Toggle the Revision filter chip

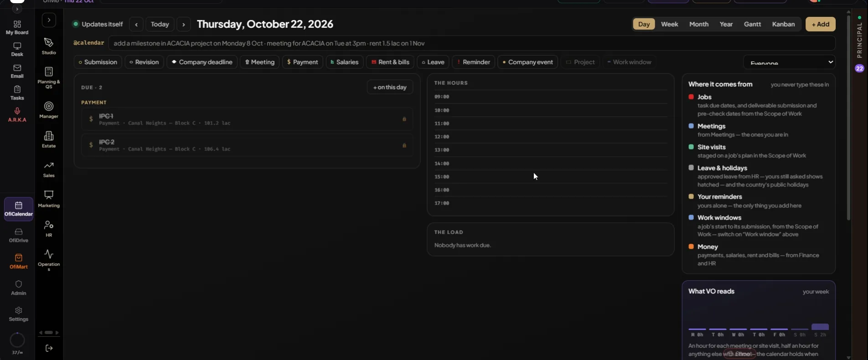pos(144,62)
